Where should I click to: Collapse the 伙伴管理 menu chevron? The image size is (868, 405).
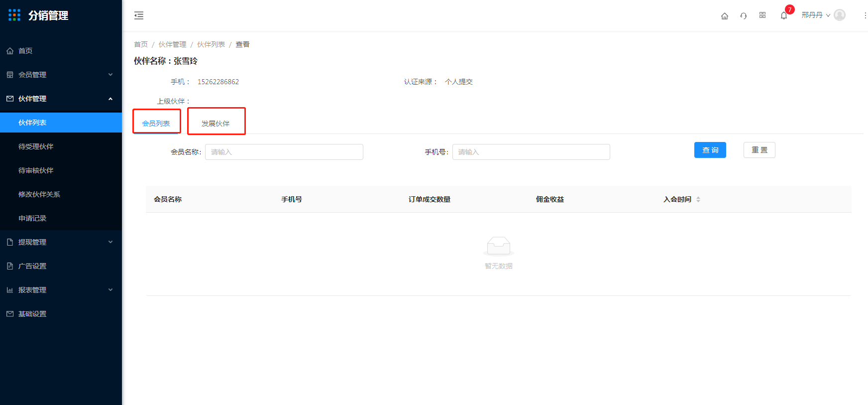[110, 99]
